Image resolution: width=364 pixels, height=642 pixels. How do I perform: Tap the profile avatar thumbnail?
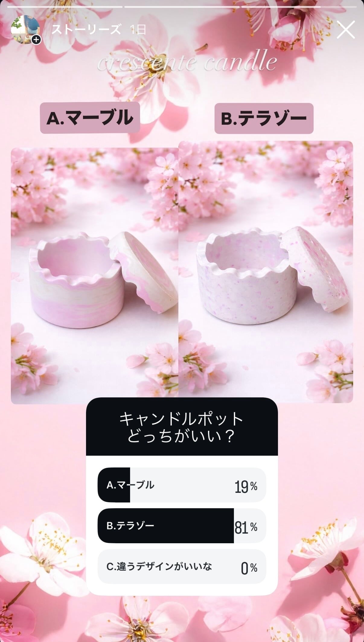(25, 30)
